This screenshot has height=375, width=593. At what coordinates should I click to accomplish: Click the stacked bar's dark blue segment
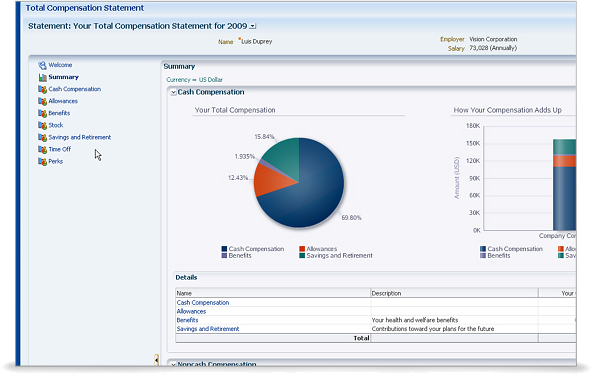(565, 198)
